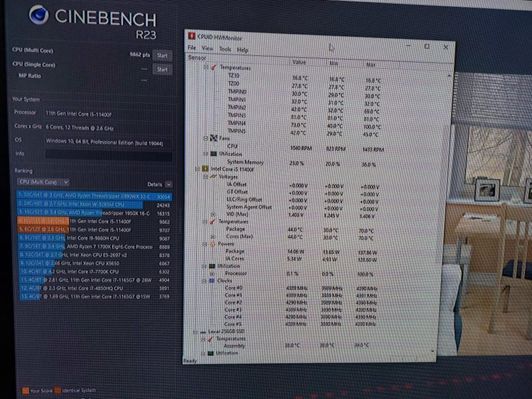Image resolution: width=532 pixels, height=399 pixels.
Task: Select the Intel Xeon W-3265M ranking entry
Action: tap(94, 205)
